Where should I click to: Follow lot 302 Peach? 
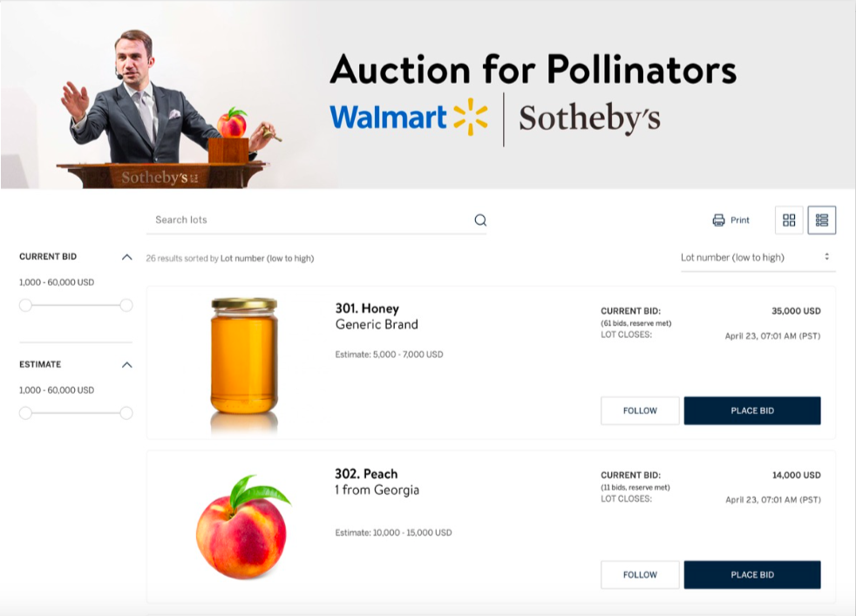click(640, 574)
